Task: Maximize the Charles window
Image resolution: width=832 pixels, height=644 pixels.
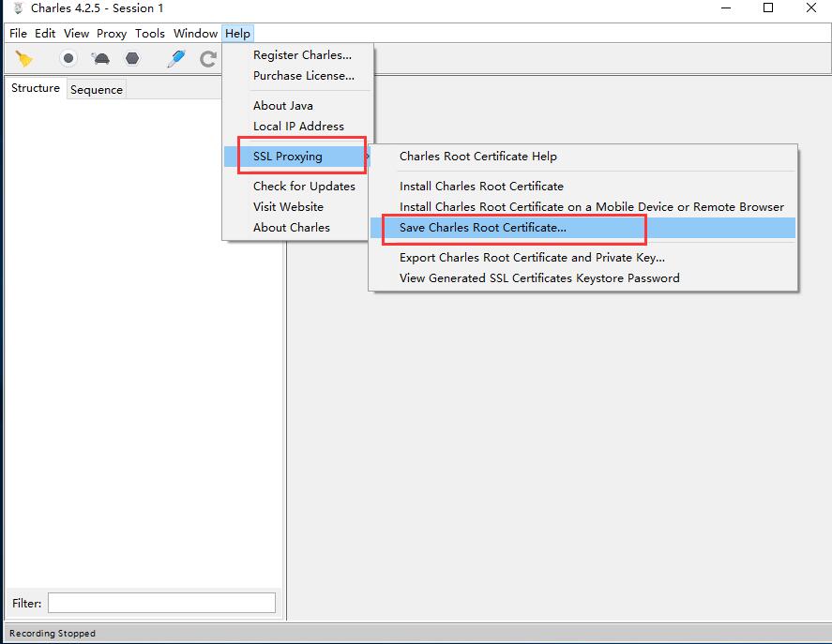Action: coord(768,7)
